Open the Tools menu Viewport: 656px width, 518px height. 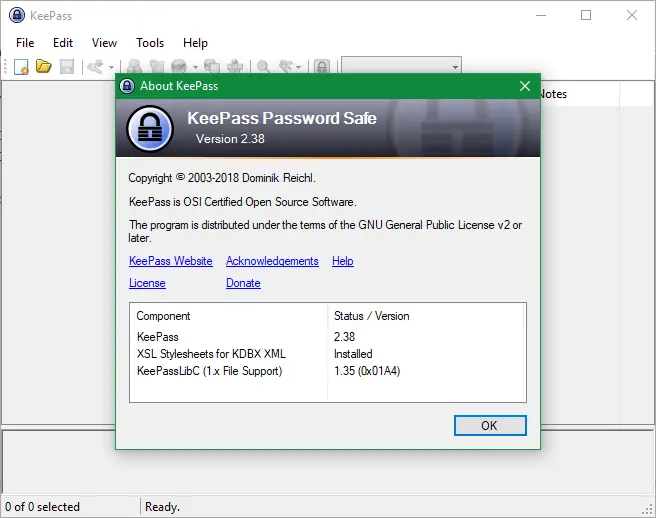[150, 43]
